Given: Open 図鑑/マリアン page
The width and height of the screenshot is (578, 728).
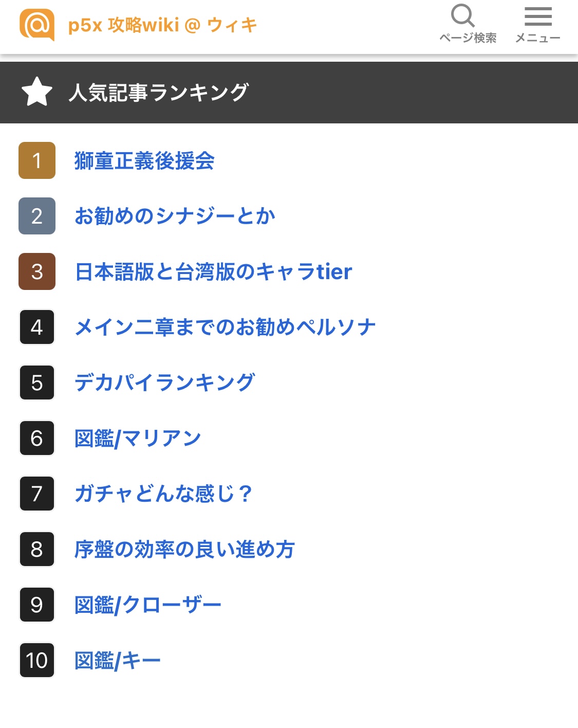Looking at the screenshot, I should (138, 439).
